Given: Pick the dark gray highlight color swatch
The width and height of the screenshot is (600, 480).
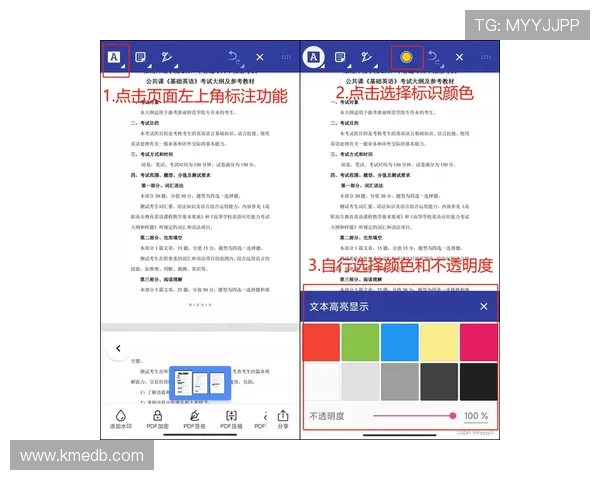Looking at the screenshot, I should [439, 382].
